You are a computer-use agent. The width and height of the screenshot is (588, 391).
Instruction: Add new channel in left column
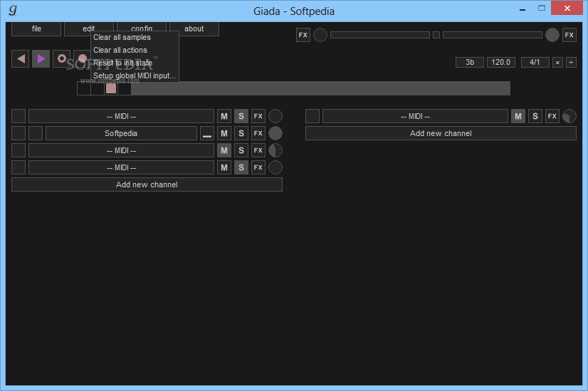[x=147, y=184]
